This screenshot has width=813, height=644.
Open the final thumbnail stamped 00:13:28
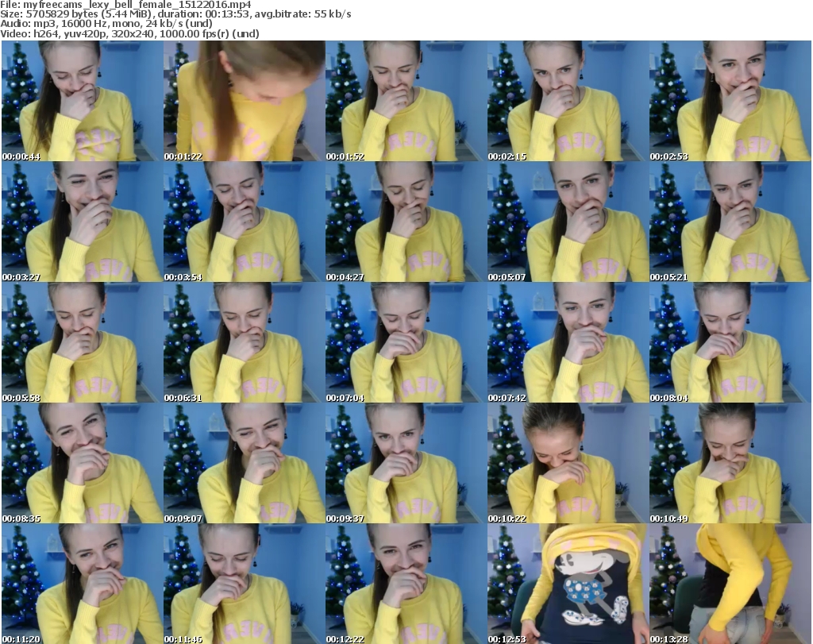(x=730, y=584)
